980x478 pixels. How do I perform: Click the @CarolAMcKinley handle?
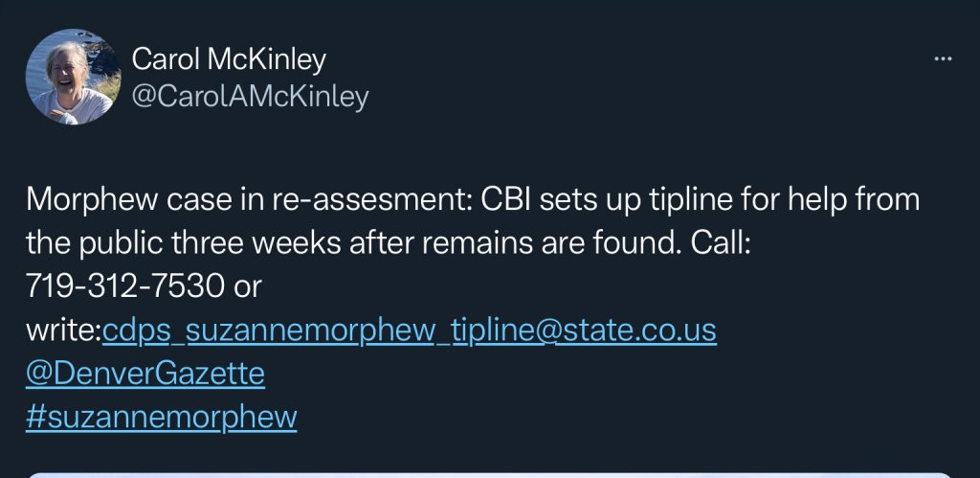pyautogui.click(x=250, y=97)
